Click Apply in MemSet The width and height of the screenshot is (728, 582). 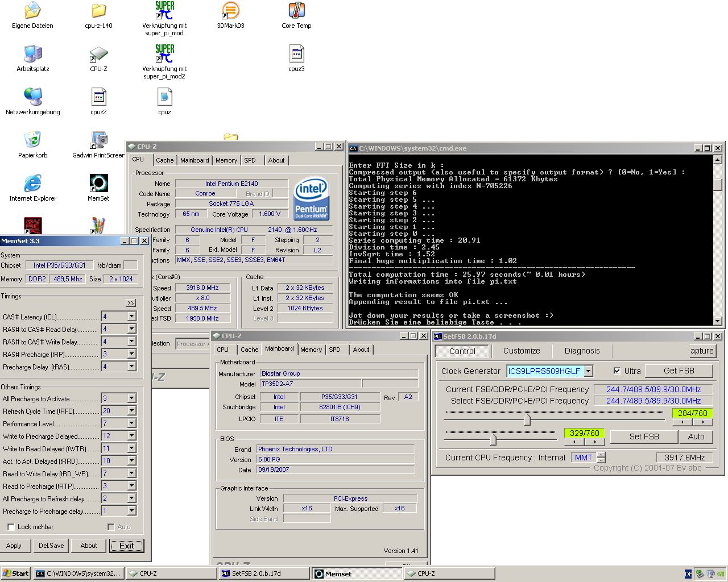(x=14, y=546)
